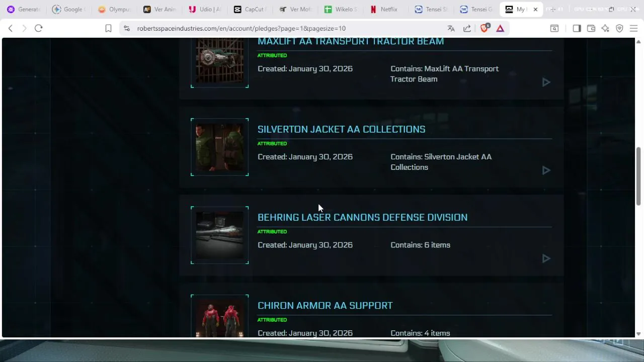This screenshot has width=644, height=362.
Task: Click ATTRIBUTED label under Silverton Jacket
Action: coord(272,144)
